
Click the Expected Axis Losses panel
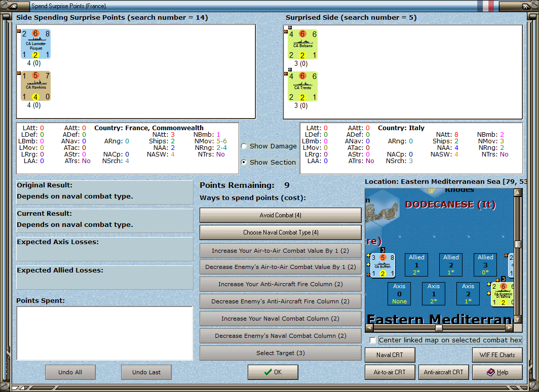pyautogui.click(x=105, y=249)
